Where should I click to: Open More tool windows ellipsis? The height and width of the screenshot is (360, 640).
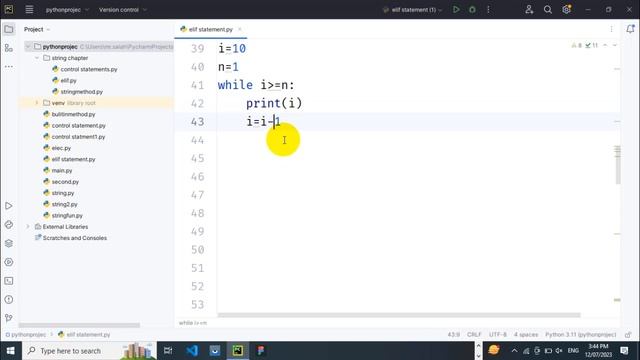coord(9,67)
